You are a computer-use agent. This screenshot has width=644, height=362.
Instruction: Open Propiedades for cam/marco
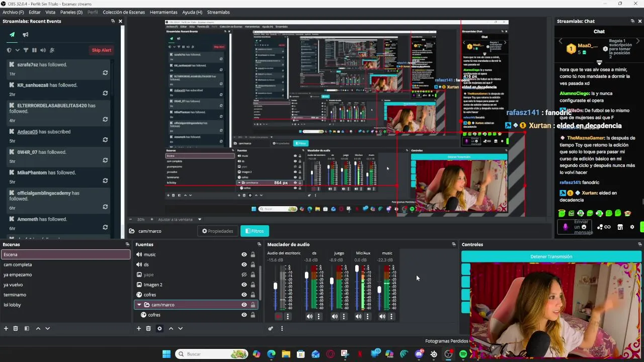(x=218, y=231)
